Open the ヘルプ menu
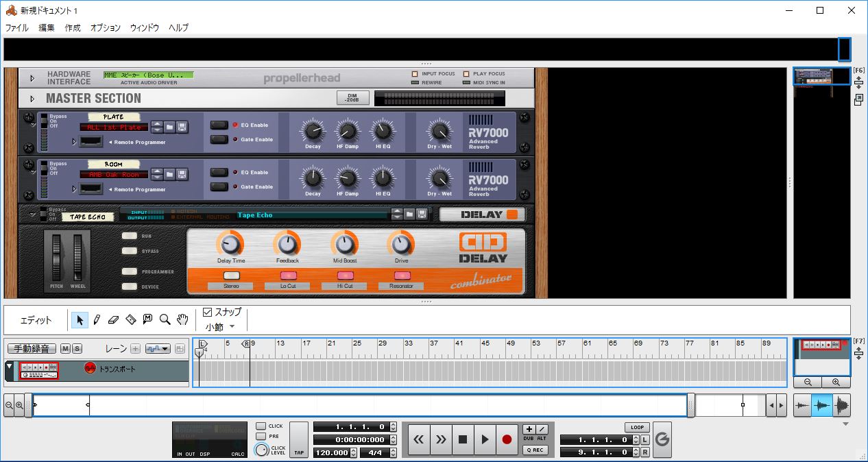 [178, 28]
